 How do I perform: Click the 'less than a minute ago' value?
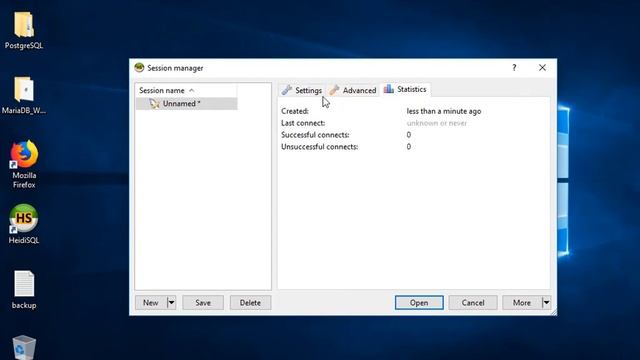click(x=444, y=111)
